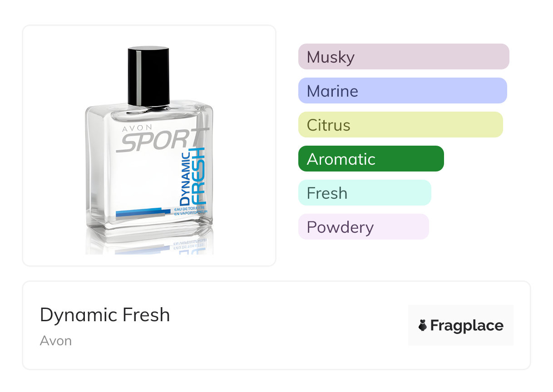
Task: Select the Powdery accord bar
Action: (x=363, y=227)
